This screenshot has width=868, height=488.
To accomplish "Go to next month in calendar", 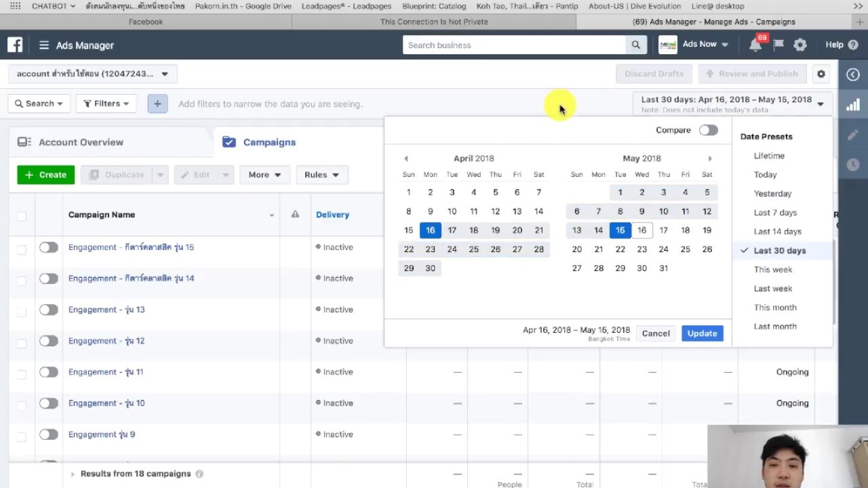I will click(x=710, y=159).
